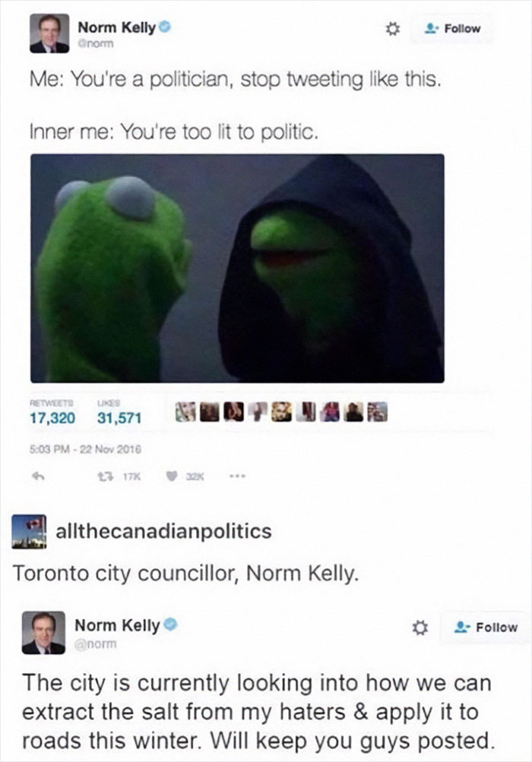View the 31,571 likes count

[x=119, y=418]
